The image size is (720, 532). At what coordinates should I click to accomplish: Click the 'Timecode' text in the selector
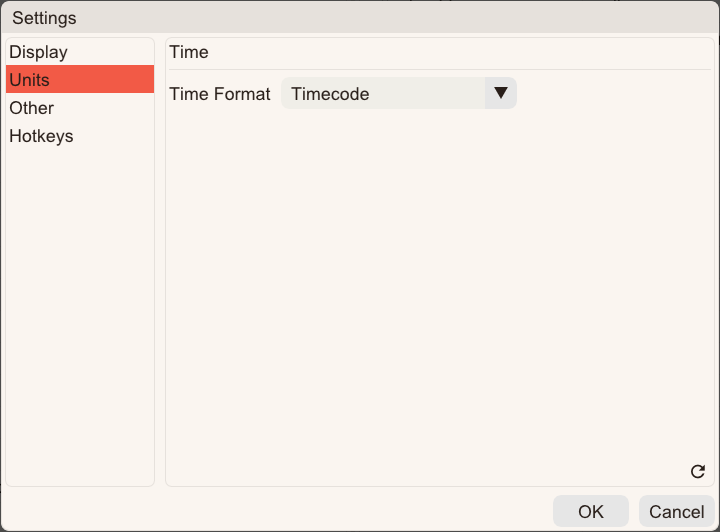pos(330,94)
